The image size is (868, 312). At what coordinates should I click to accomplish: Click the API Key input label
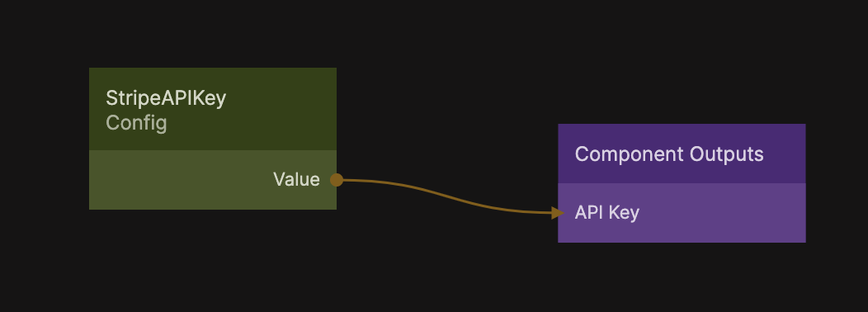606,212
